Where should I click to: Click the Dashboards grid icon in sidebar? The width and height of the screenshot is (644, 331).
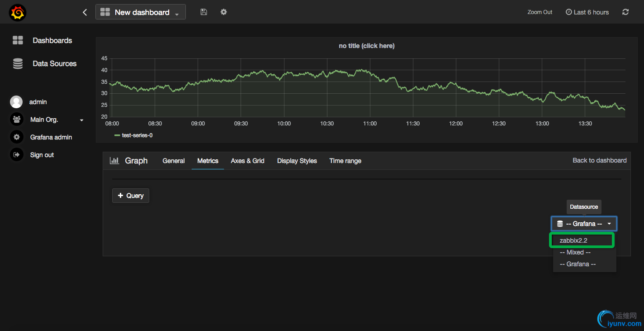pyautogui.click(x=18, y=40)
